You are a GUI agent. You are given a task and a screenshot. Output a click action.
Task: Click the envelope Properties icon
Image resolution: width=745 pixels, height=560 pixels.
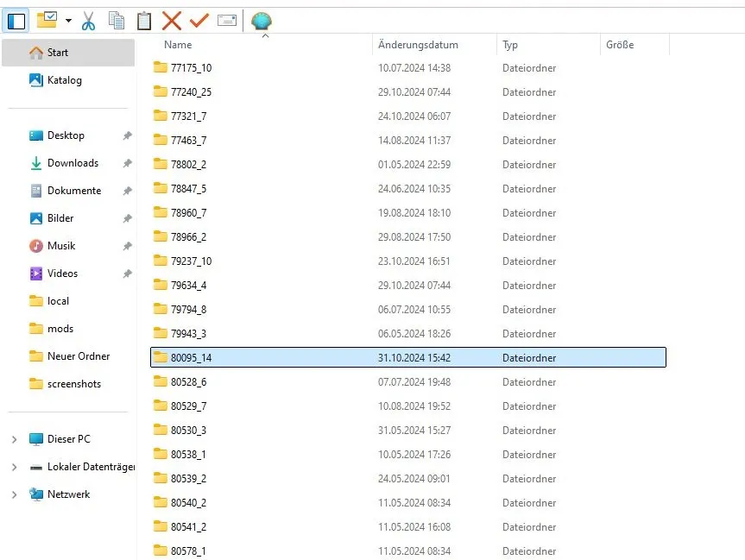pyautogui.click(x=227, y=20)
